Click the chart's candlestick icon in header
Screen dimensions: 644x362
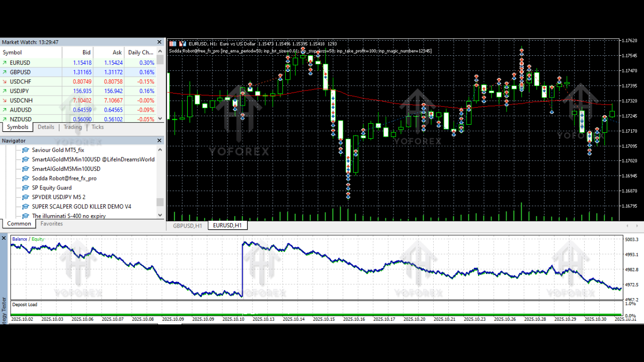[x=183, y=44]
